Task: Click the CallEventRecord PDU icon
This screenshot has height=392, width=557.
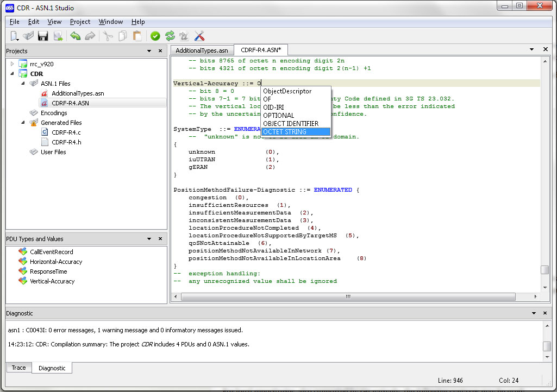Action: click(23, 251)
